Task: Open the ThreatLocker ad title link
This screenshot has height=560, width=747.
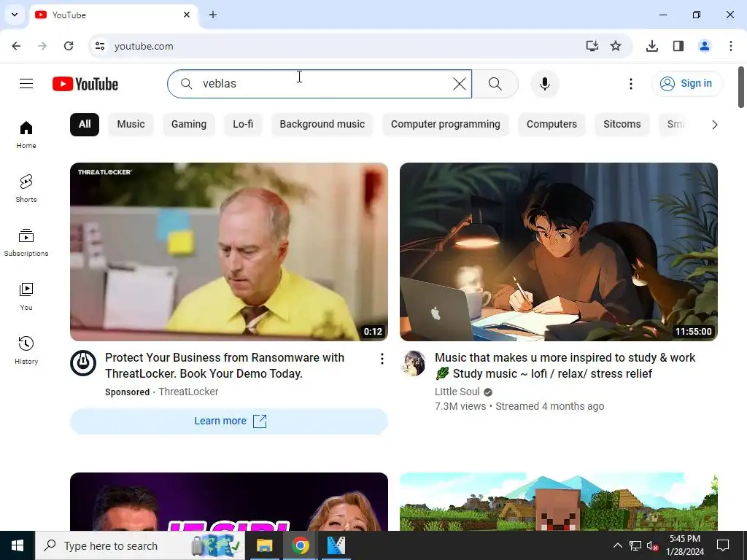Action: [225, 366]
